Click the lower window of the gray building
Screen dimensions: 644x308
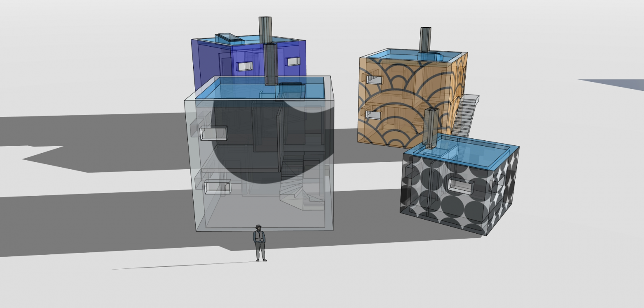coord(218,187)
